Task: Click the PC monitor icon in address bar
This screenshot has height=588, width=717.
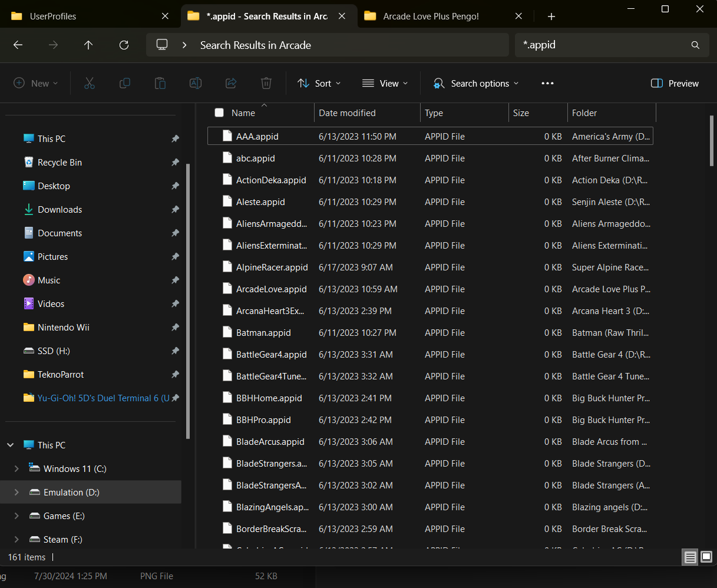Action: pyautogui.click(x=162, y=45)
